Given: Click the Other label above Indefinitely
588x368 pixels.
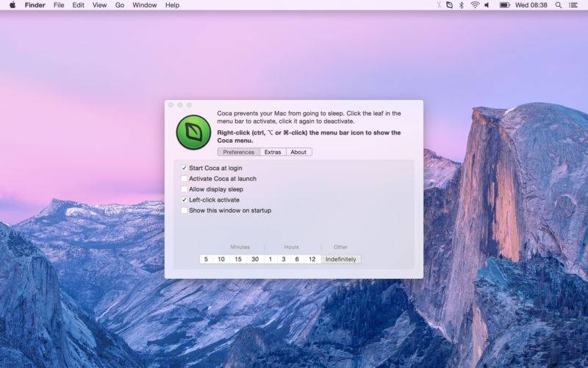Looking at the screenshot, I should pos(340,247).
